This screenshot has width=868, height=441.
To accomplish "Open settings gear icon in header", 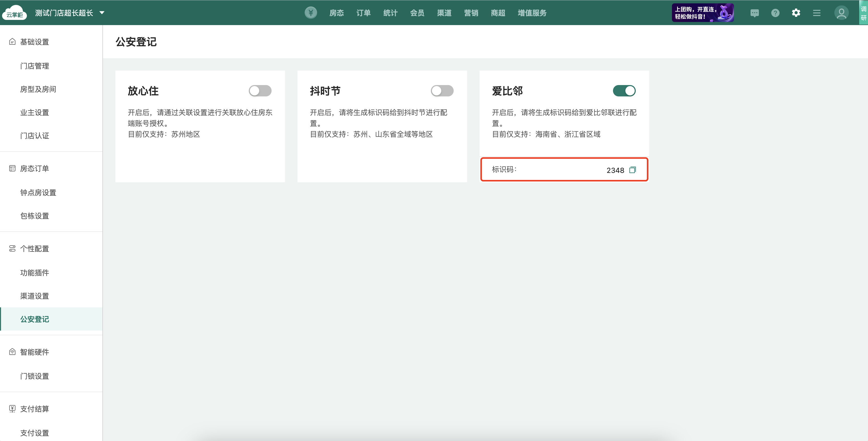I will click(796, 13).
